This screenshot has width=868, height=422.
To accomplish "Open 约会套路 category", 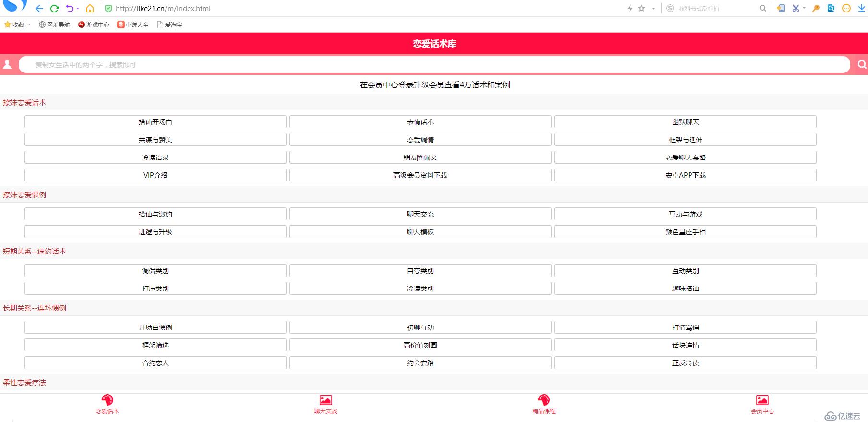I will 420,363.
